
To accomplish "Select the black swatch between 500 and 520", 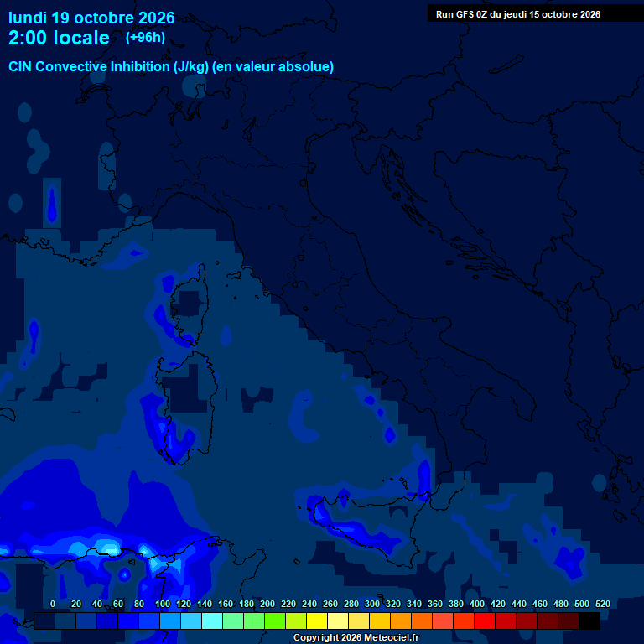I will (589, 621).
